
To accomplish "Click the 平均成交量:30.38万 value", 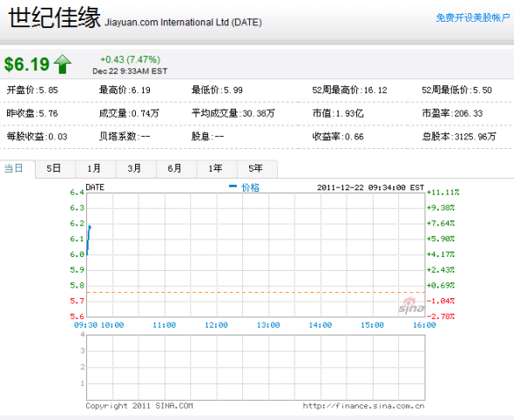I will [233, 113].
